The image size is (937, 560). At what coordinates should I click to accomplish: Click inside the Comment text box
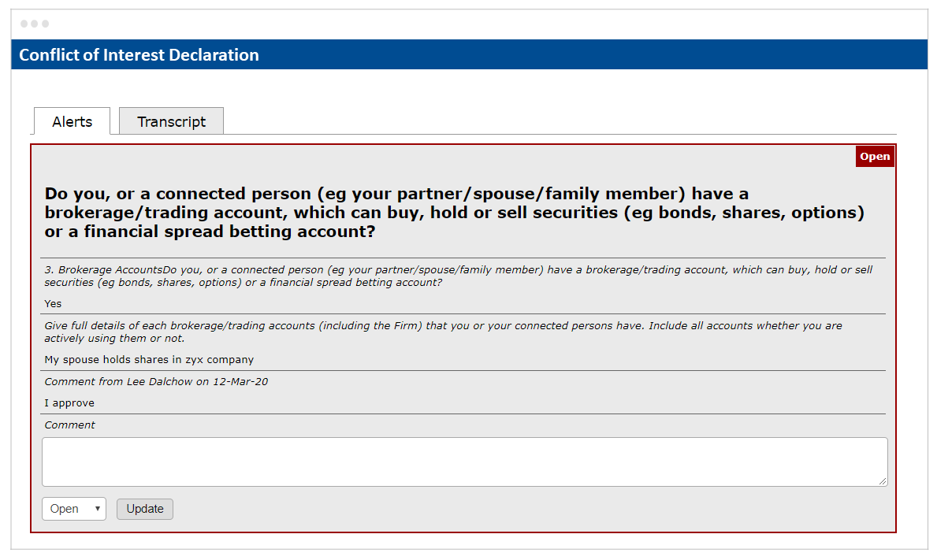click(464, 462)
